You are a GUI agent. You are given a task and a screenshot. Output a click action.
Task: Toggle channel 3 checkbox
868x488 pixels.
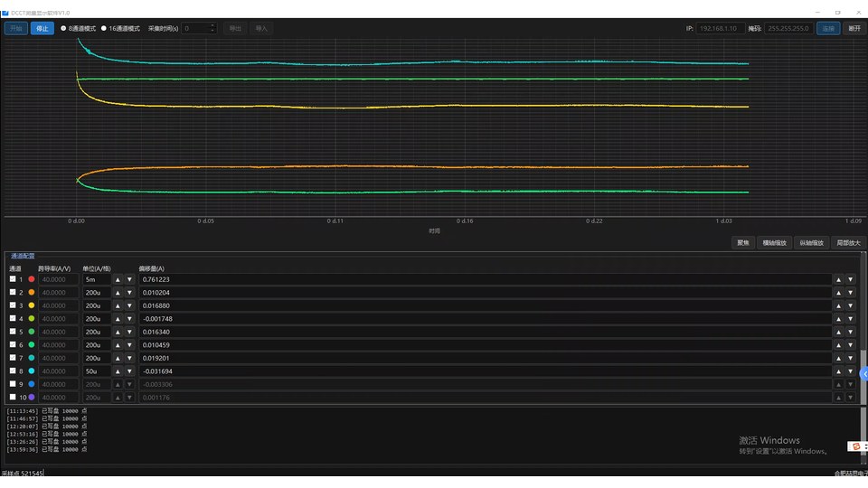coord(13,305)
